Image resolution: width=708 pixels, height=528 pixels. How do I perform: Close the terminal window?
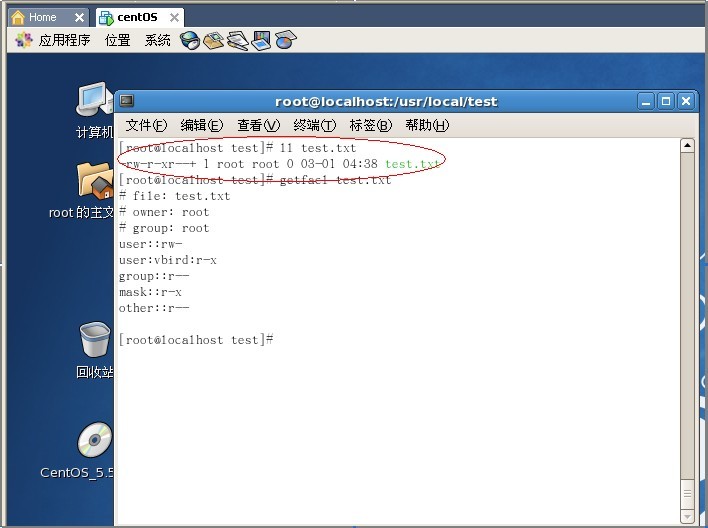click(686, 101)
